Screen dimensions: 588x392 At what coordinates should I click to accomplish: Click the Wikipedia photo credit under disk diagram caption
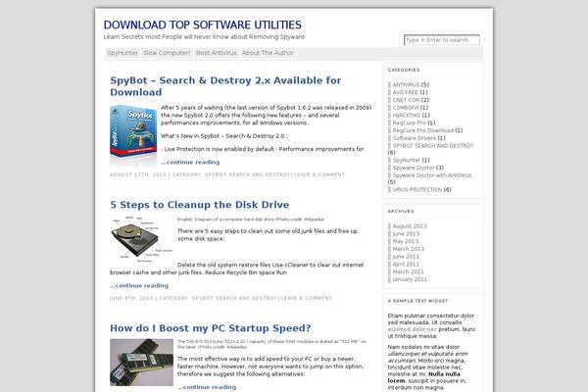coord(314,220)
